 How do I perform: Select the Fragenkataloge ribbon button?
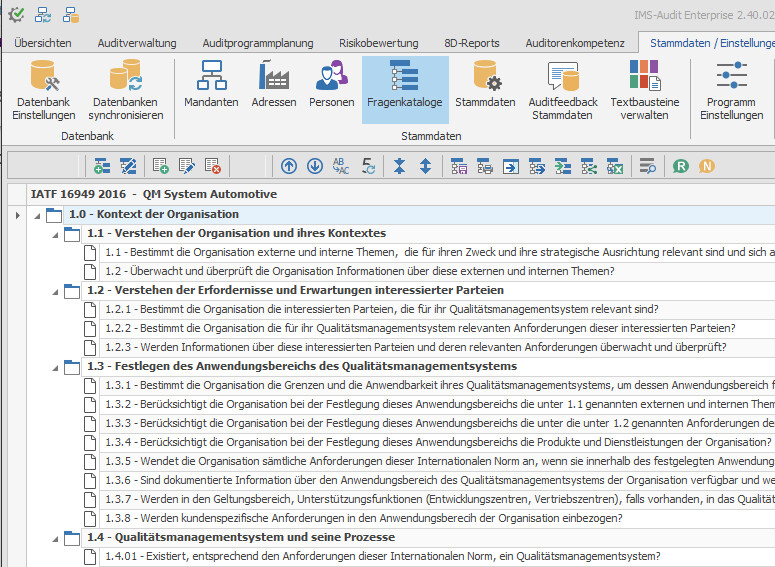[x=405, y=89]
